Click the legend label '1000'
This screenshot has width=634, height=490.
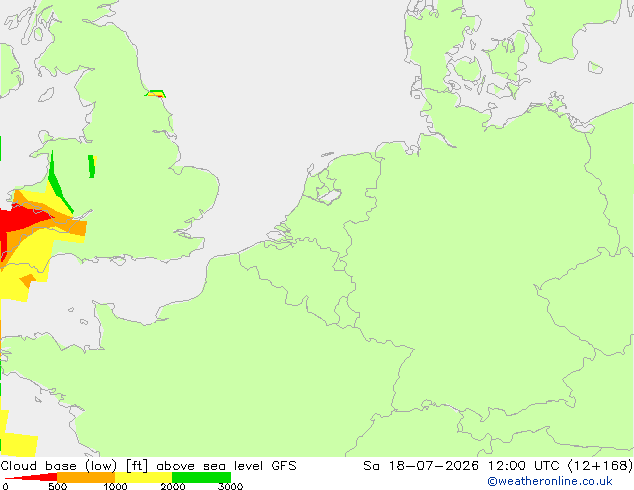click(115, 486)
